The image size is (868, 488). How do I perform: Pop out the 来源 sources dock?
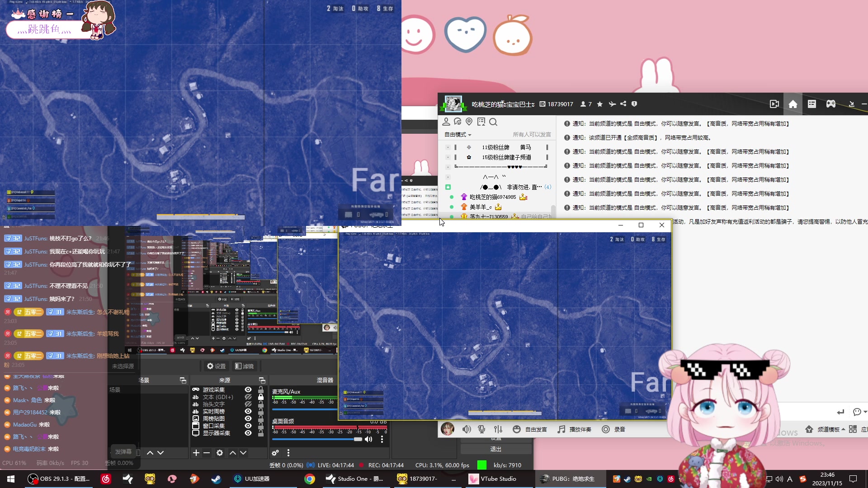262,380
